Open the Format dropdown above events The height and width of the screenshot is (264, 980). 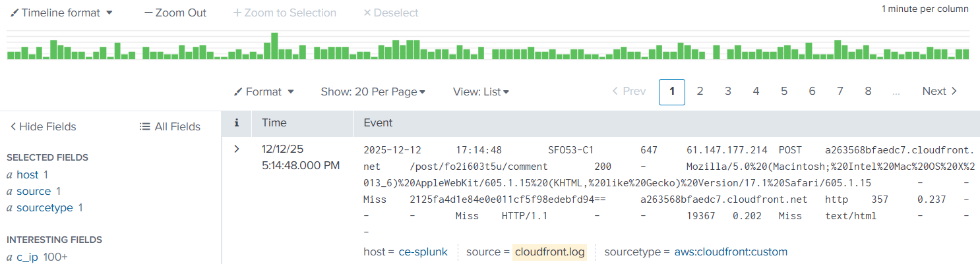tap(264, 92)
